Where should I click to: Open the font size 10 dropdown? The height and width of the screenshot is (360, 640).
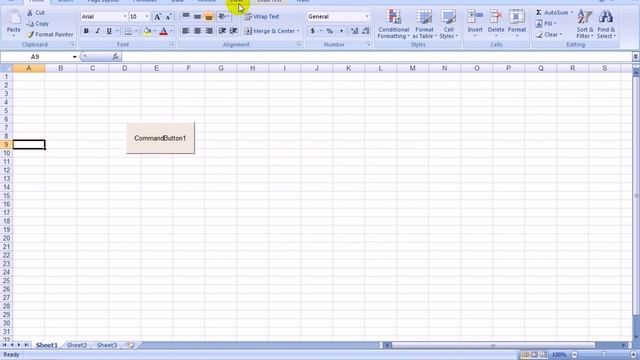(147, 17)
